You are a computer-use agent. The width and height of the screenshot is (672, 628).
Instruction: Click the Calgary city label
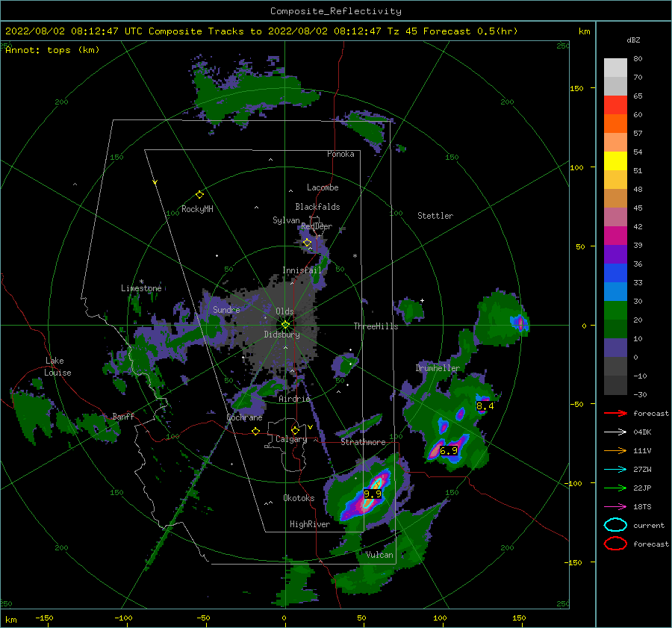(x=291, y=439)
